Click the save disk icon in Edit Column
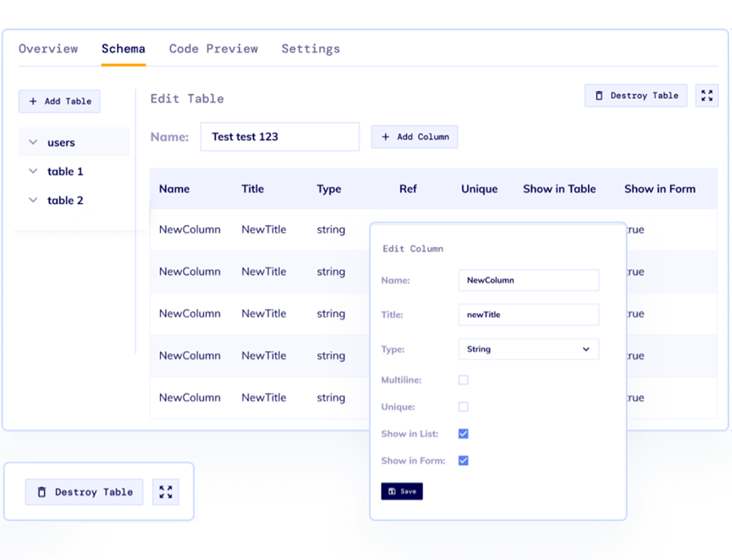This screenshot has height=560, width=732. click(x=392, y=492)
